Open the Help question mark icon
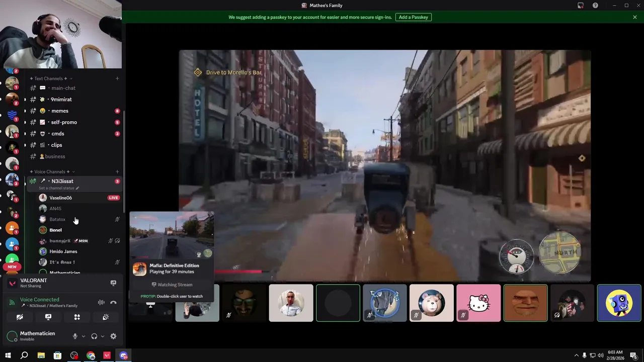Image resolution: width=644 pixels, height=362 pixels. pos(595,6)
